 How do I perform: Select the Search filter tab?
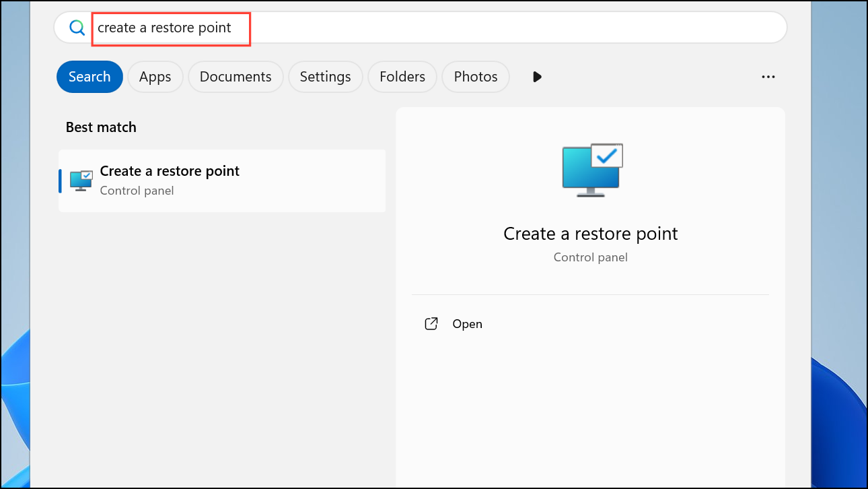click(x=89, y=77)
